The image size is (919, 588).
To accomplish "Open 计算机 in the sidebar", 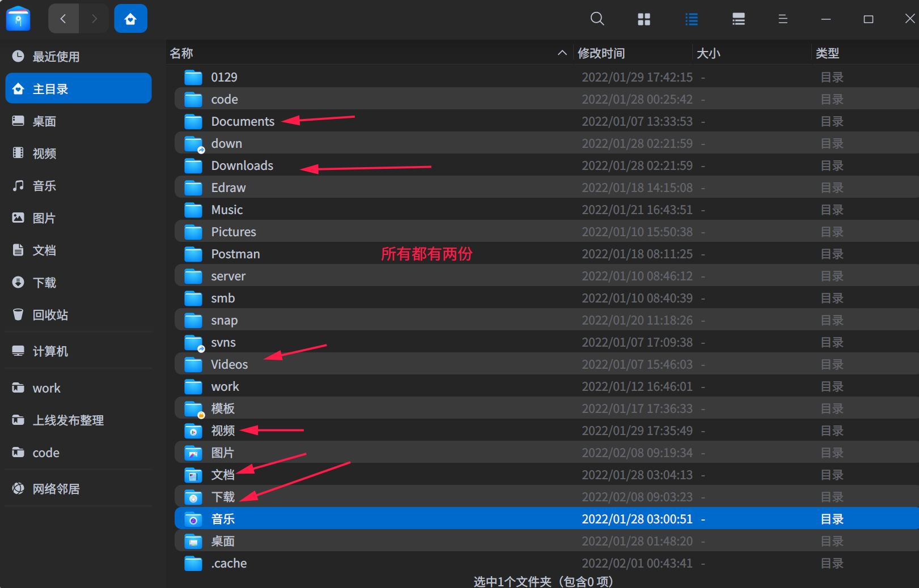I will click(x=78, y=351).
